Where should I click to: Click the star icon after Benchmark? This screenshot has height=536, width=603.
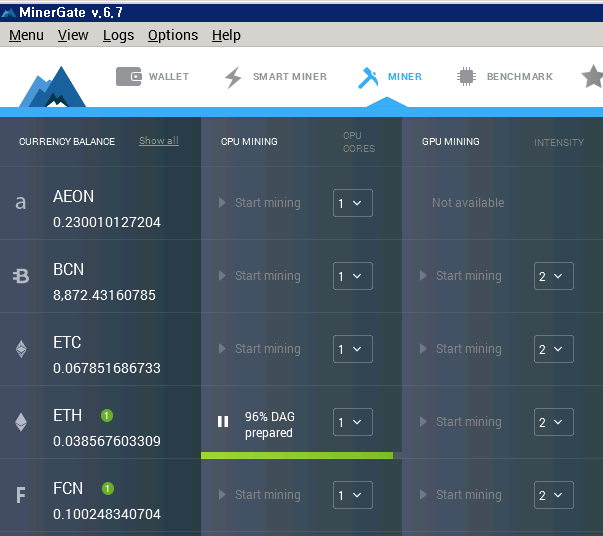(592, 77)
